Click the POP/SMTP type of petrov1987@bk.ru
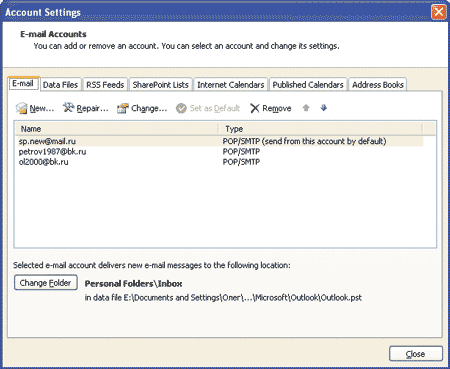This screenshot has width=450, height=369. (x=241, y=152)
